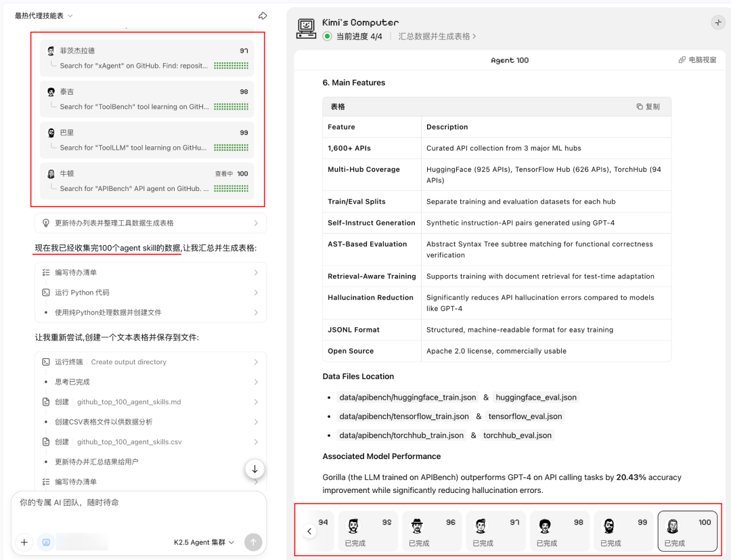Click the send arrow button
This screenshot has height=560, width=731.
(253, 542)
